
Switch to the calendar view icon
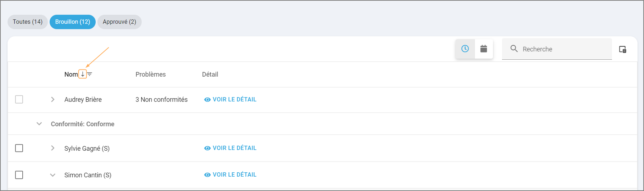tap(484, 49)
